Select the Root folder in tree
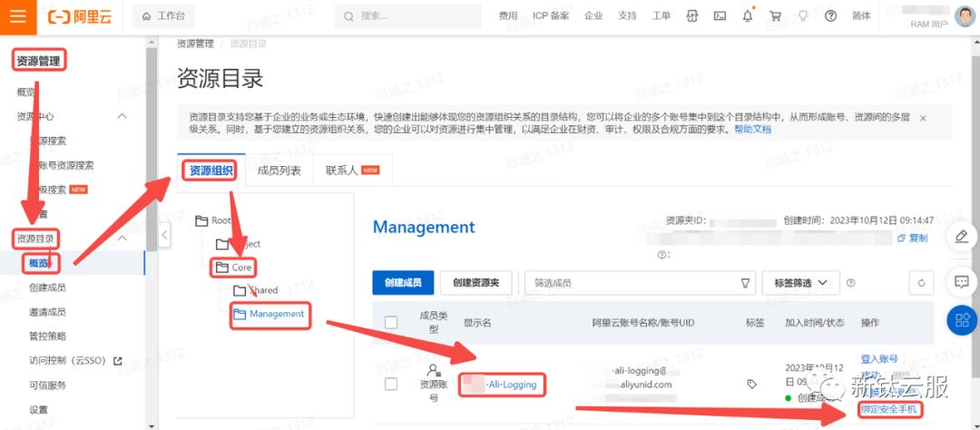980x430 pixels. pos(213,220)
